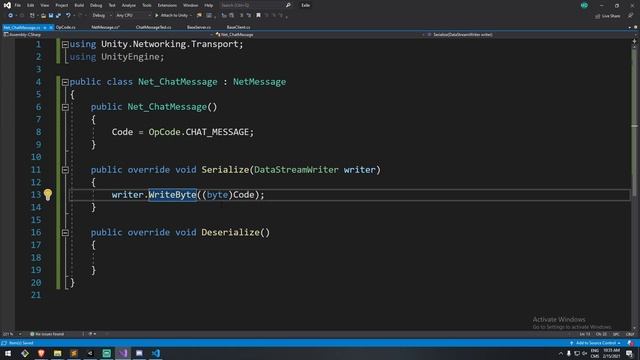Open the Any CPU platform dropdown
640x360 pixels.
pos(133,16)
